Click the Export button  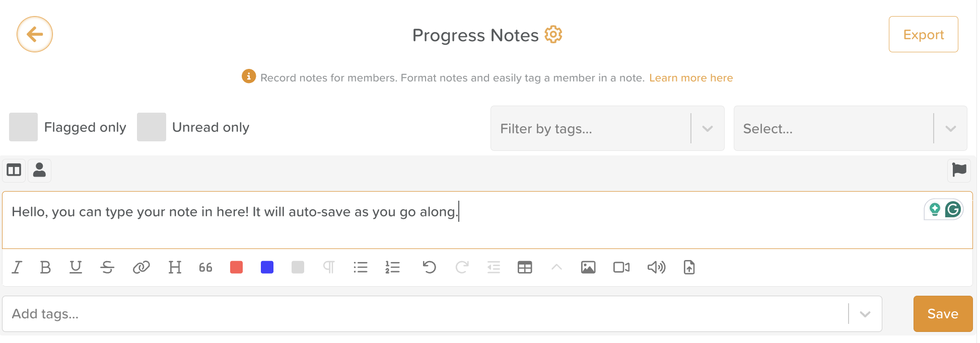click(923, 34)
